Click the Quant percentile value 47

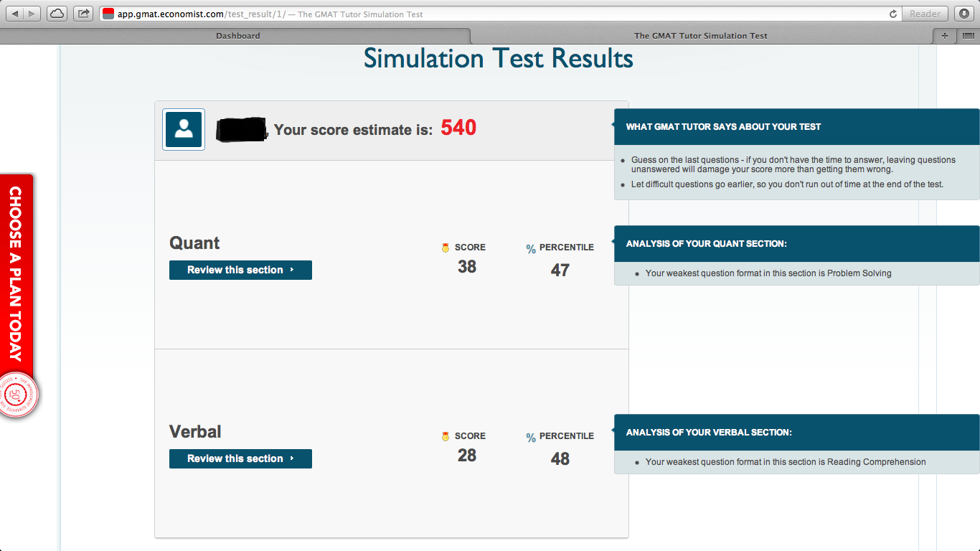[560, 270]
